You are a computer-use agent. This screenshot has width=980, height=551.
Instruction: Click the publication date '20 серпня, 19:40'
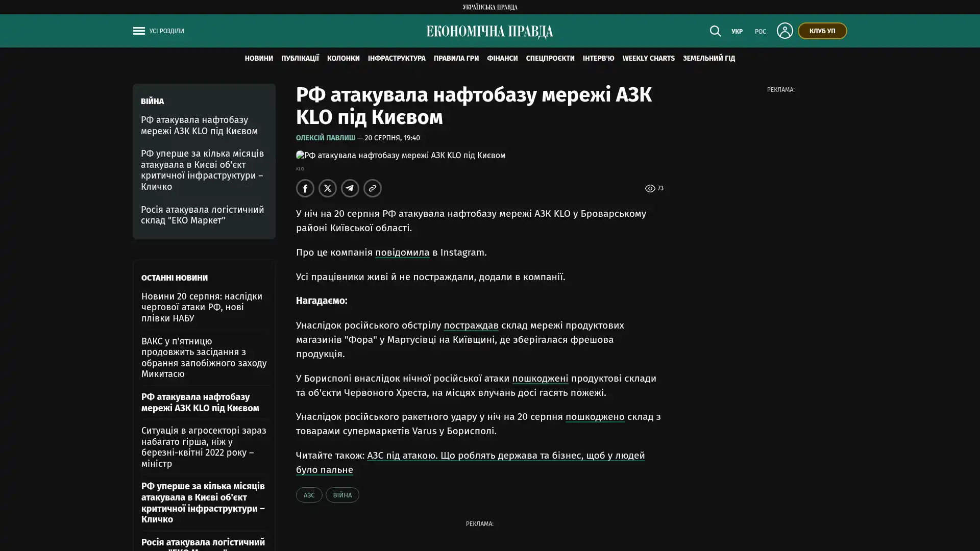coord(392,138)
